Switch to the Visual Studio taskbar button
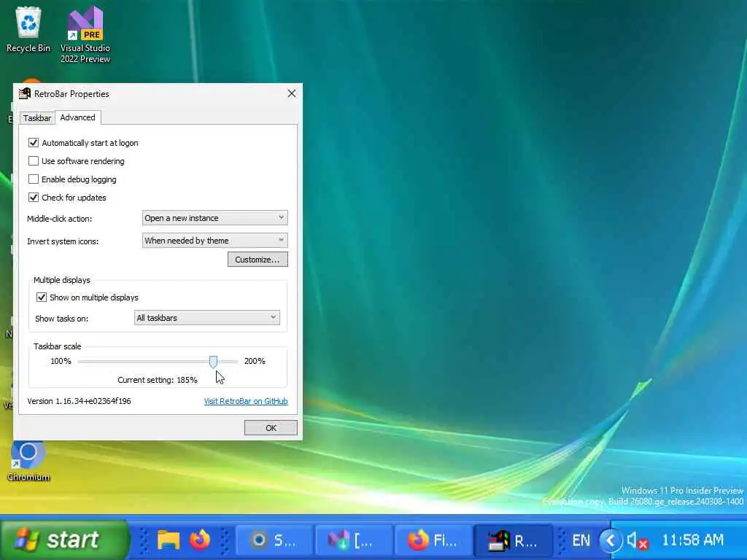Screen dimensions: 747x560 (353, 540)
